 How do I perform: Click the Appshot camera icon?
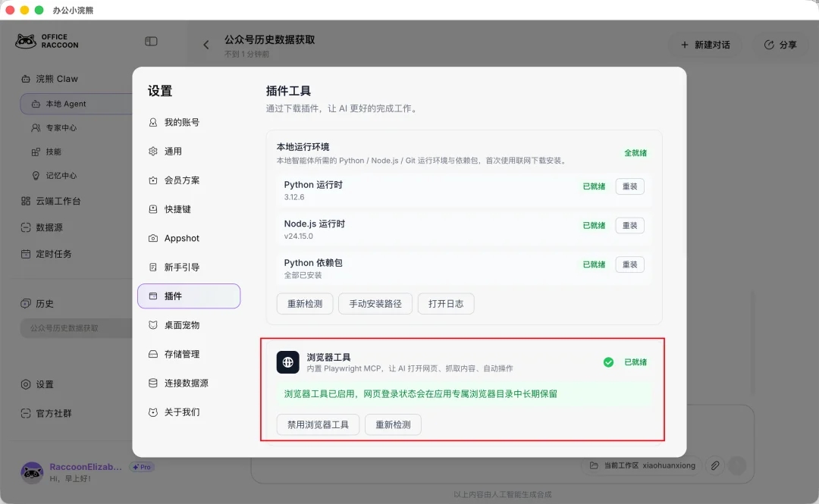click(x=153, y=238)
